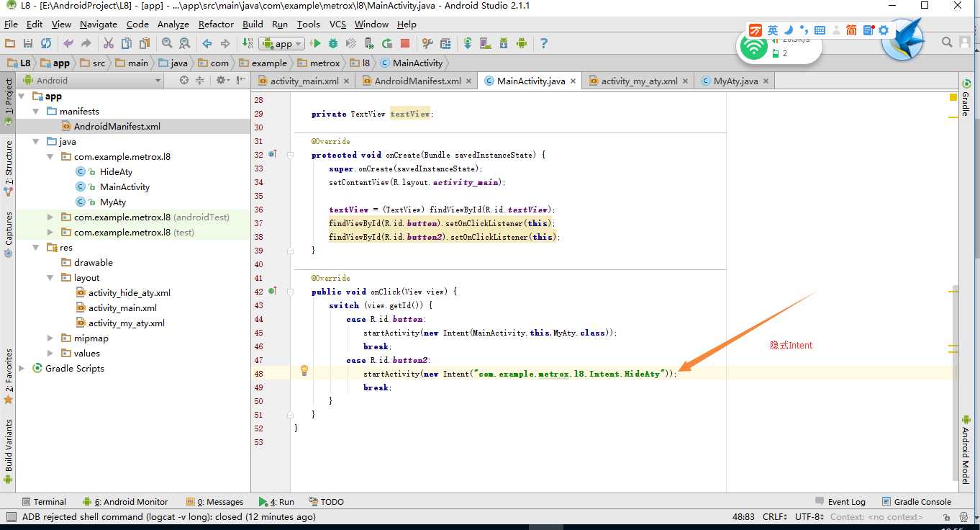This screenshot has width=980, height=530.
Task: Click the Synchronize toolbar icon
Action: (46, 43)
